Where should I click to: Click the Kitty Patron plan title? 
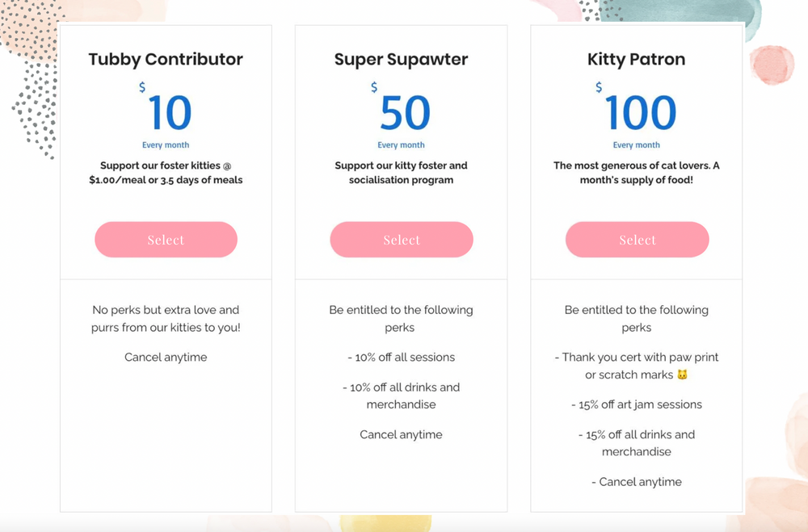click(637, 59)
